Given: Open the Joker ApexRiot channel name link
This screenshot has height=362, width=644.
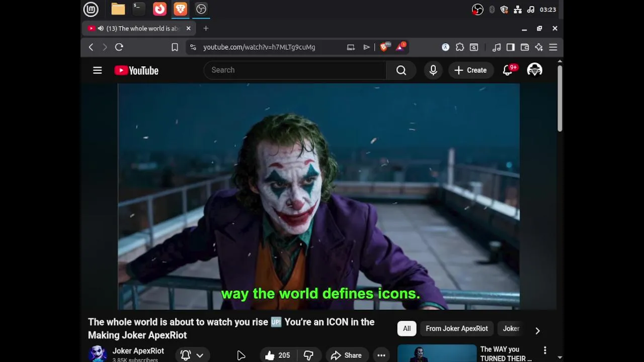Looking at the screenshot, I should [138, 351].
